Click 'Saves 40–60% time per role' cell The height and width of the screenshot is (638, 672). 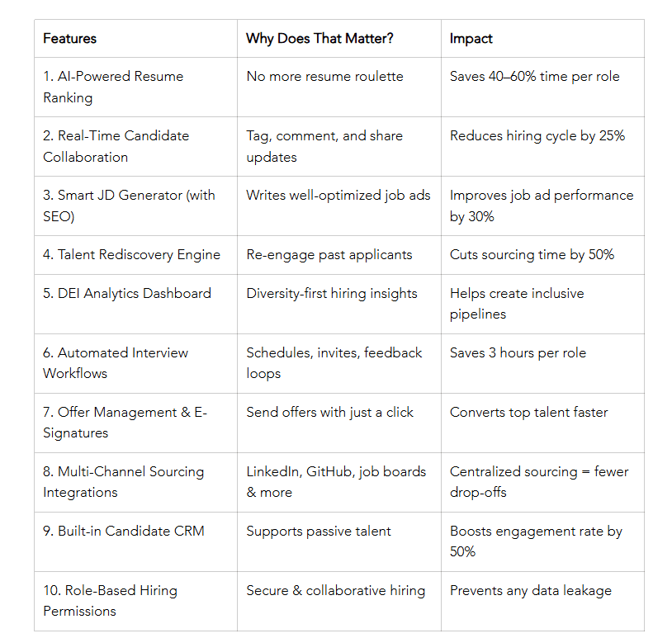click(542, 87)
